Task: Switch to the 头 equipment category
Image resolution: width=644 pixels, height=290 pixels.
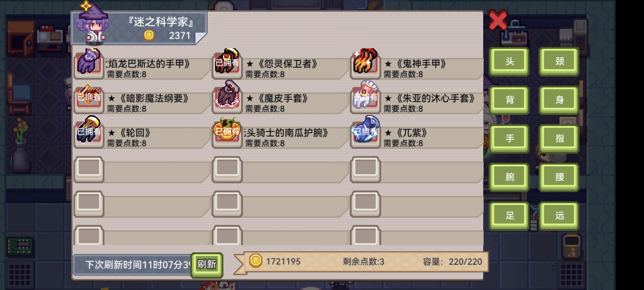Action: point(509,61)
